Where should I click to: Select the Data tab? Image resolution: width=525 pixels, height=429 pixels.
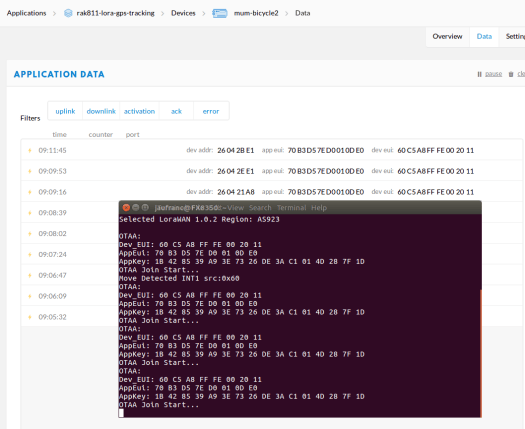(484, 37)
